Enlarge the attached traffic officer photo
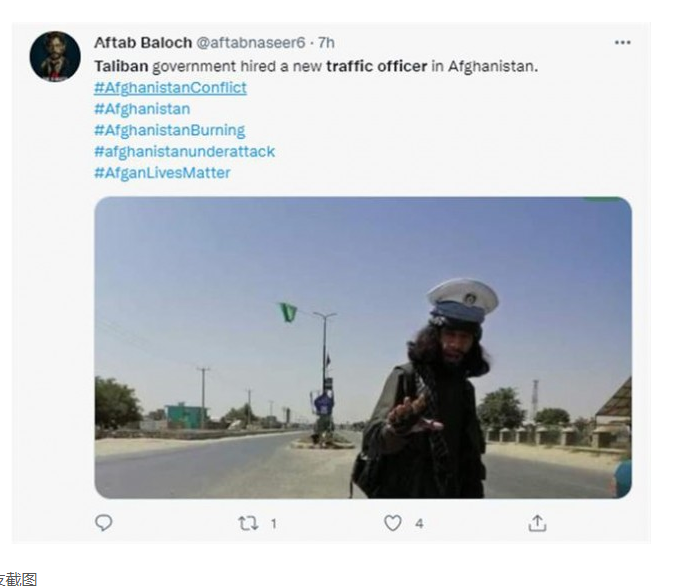The height and width of the screenshot is (586, 698). (363, 347)
